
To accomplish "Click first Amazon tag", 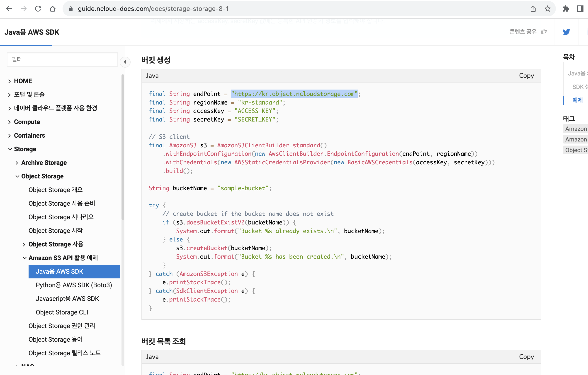I will coord(576,129).
